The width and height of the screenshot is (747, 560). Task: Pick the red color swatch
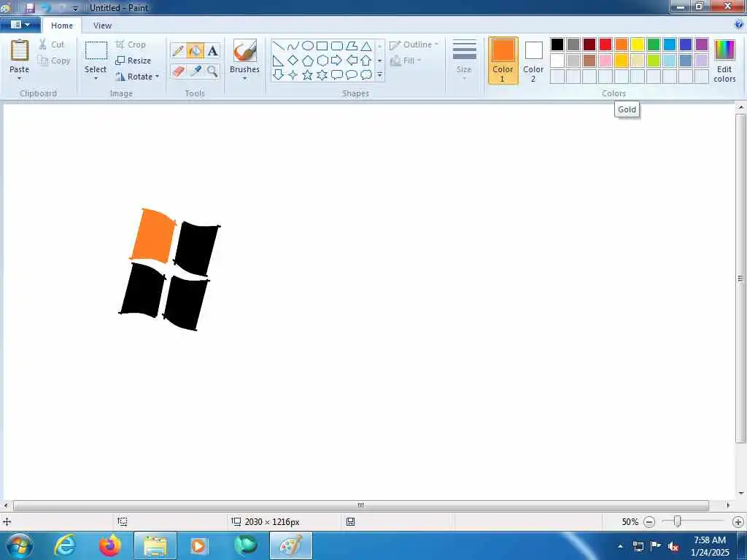click(605, 44)
